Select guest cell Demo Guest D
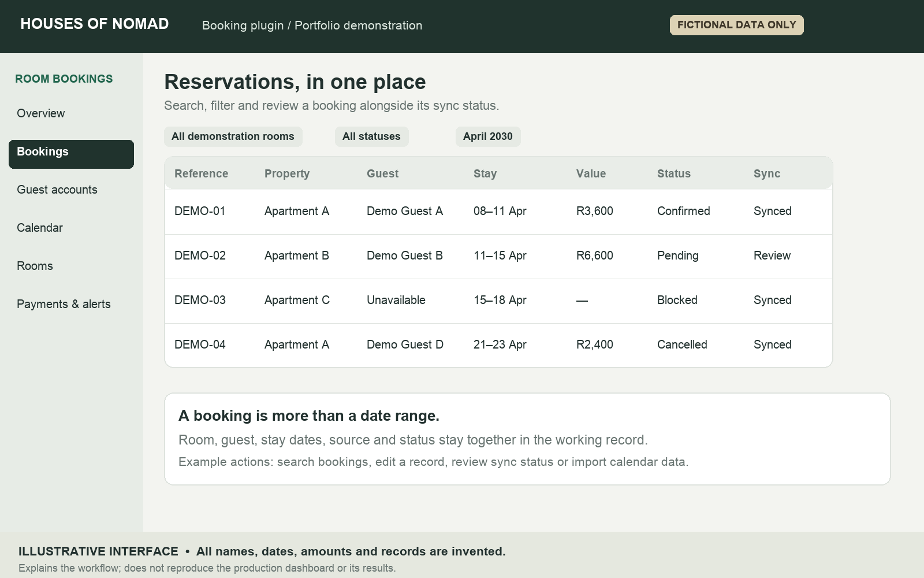 tap(405, 344)
